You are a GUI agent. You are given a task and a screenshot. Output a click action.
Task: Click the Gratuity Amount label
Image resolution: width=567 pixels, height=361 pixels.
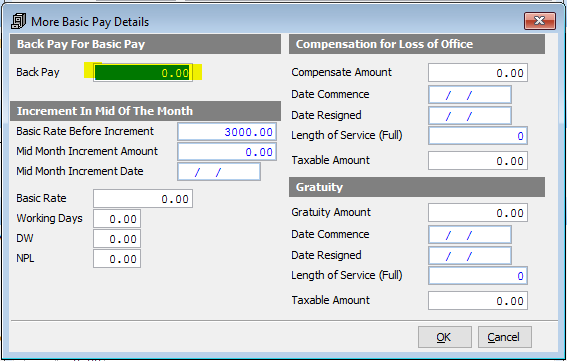pyautogui.click(x=331, y=212)
